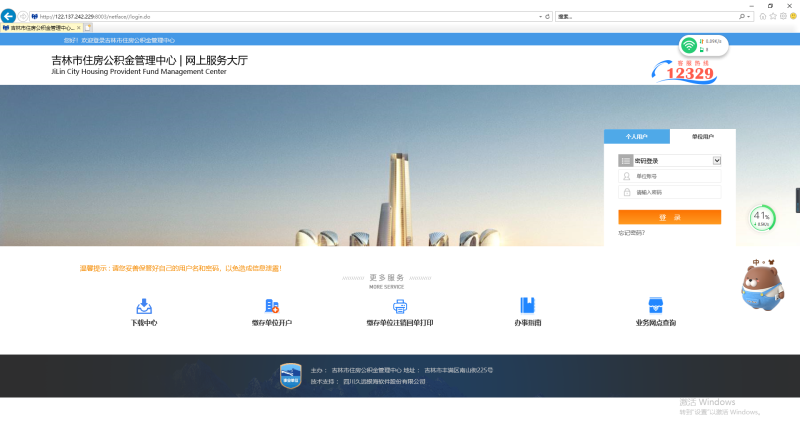Expand the 密码登录 login method dropdown

pyautogui.click(x=716, y=160)
